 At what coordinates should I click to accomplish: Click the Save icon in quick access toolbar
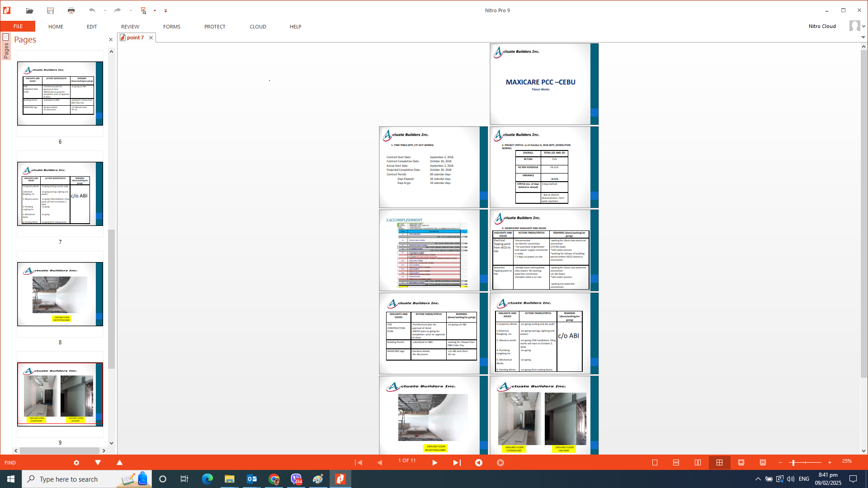click(x=50, y=10)
